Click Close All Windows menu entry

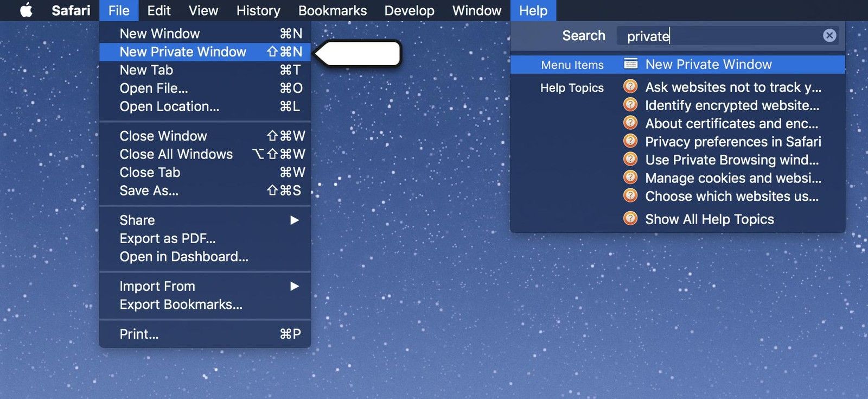coord(176,154)
